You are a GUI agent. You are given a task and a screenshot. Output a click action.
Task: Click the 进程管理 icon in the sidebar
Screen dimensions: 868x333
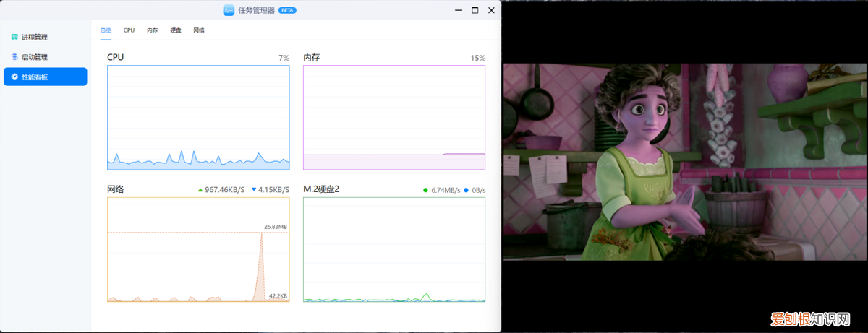click(14, 37)
